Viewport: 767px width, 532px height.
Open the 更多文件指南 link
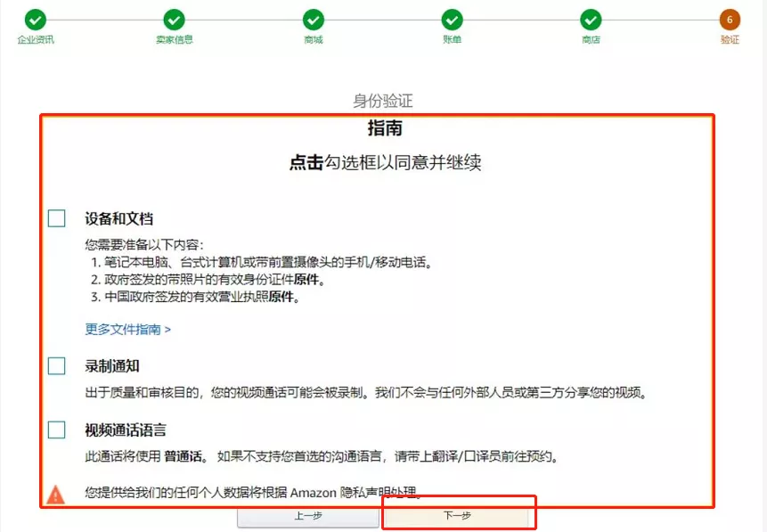pos(127,330)
